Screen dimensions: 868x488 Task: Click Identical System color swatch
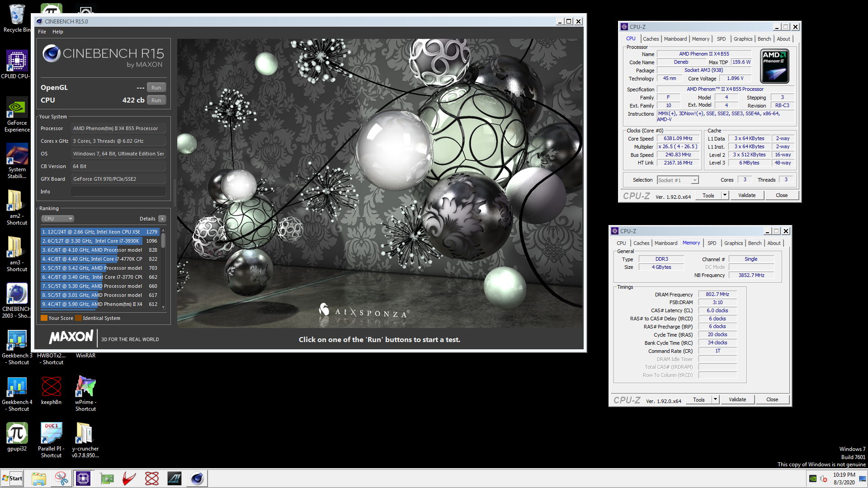[78, 318]
